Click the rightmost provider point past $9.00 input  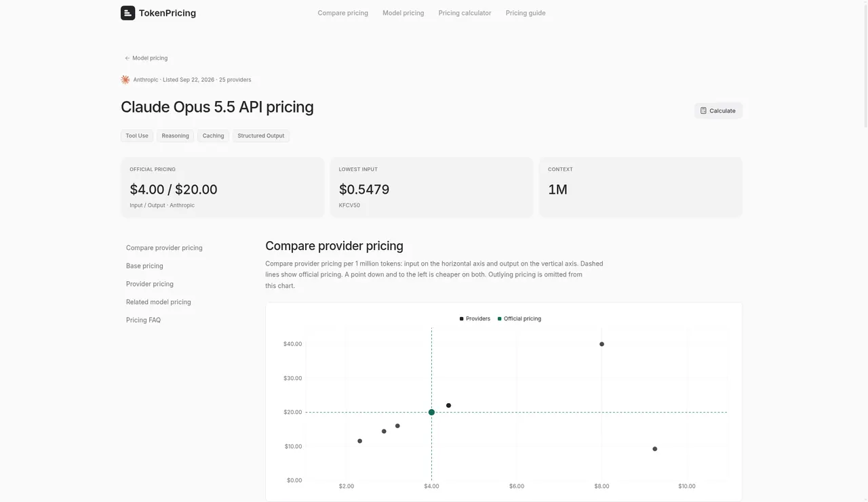click(654, 449)
